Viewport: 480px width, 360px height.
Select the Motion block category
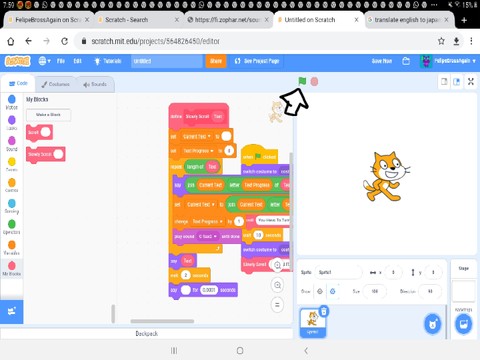pos(12,102)
